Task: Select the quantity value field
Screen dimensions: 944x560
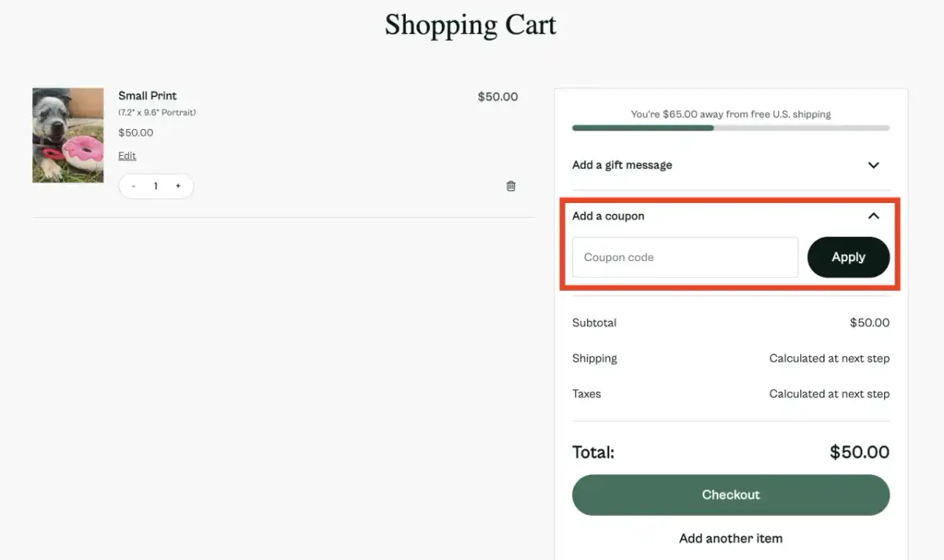Action: [156, 186]
